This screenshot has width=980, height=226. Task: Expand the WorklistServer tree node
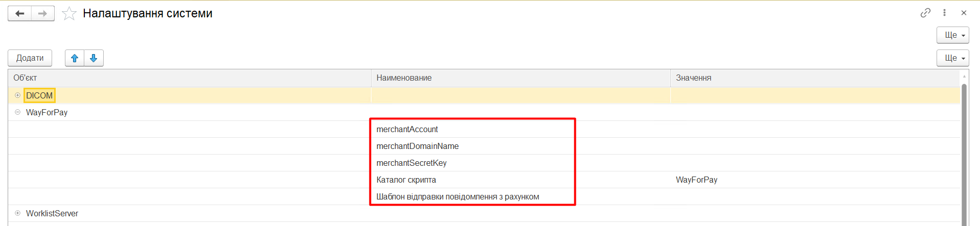coord(18,213)
